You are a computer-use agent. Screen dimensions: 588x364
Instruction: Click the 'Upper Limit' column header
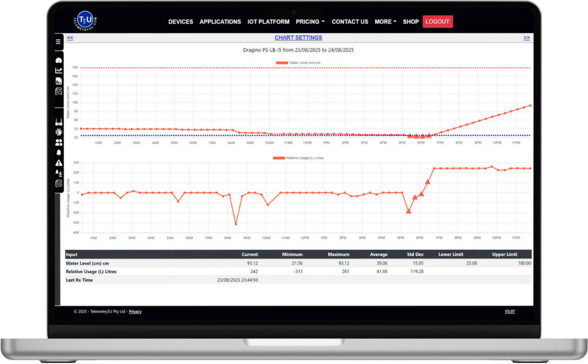tap(504, 254)
